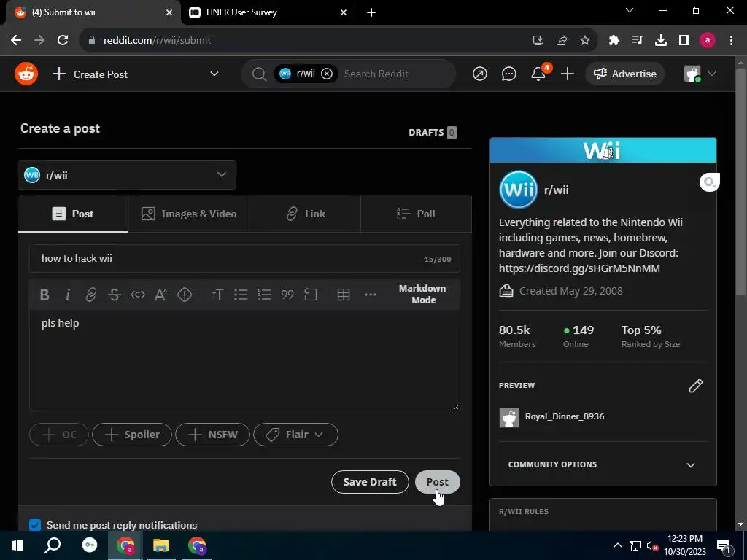Click the browser address bar URL
Screen dimensions: 747x560
coord(158,41)
